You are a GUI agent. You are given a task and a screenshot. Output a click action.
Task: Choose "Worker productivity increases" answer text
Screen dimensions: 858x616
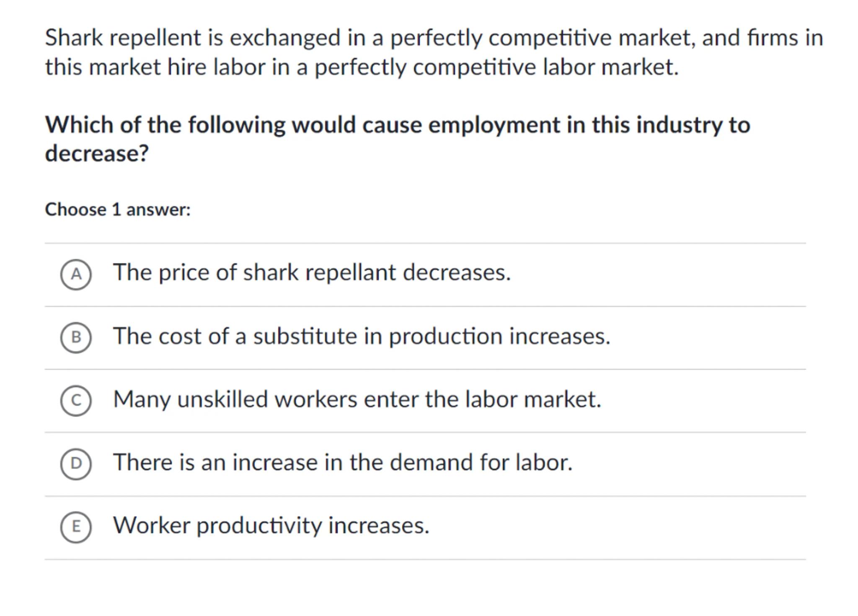coord(271,525)
